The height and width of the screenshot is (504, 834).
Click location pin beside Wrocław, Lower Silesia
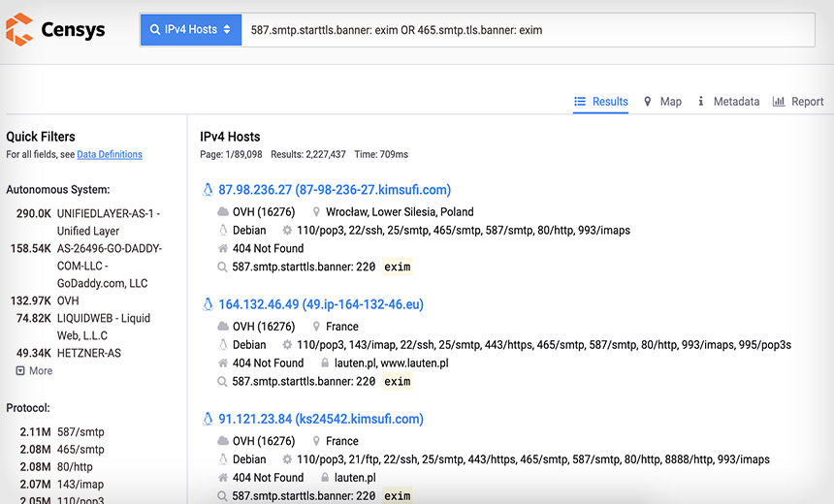[316, 212]
